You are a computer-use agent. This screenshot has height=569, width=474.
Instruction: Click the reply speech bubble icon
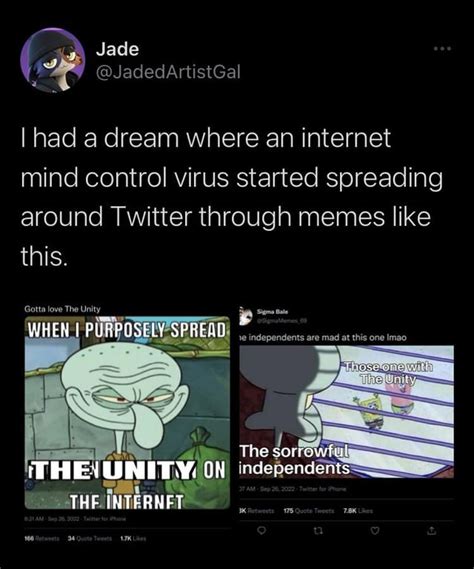click(261, 531)
